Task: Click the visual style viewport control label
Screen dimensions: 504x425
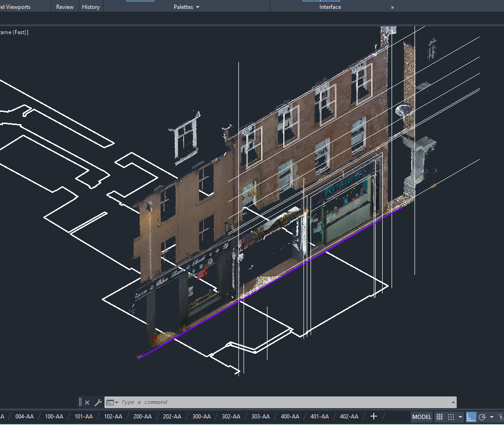Action: 14,32
